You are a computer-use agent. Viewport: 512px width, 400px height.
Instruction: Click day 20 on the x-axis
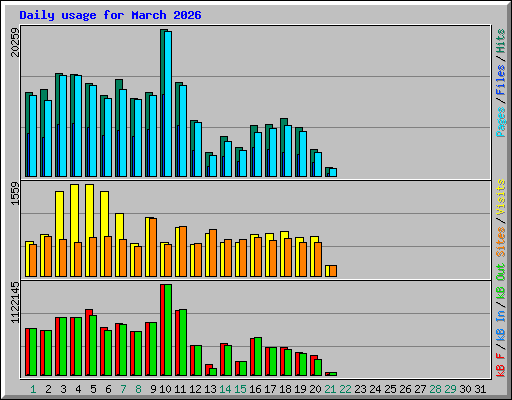coord(315,389)
